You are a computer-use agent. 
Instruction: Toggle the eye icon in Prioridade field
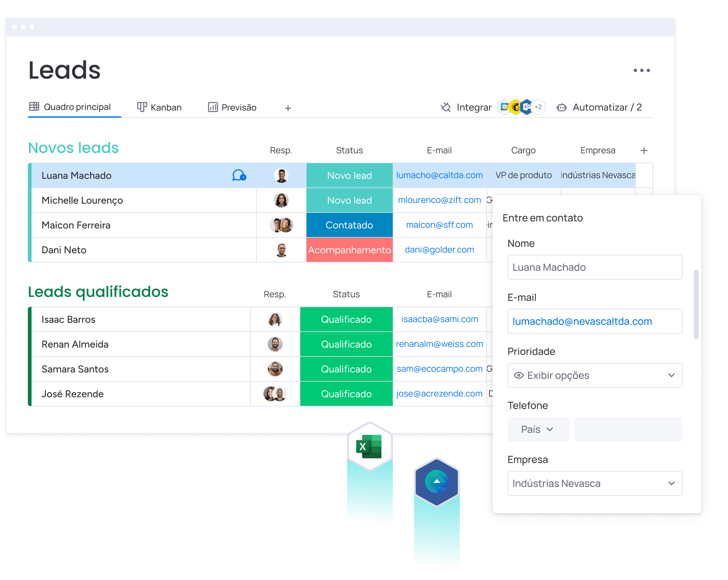coord(518,375)
